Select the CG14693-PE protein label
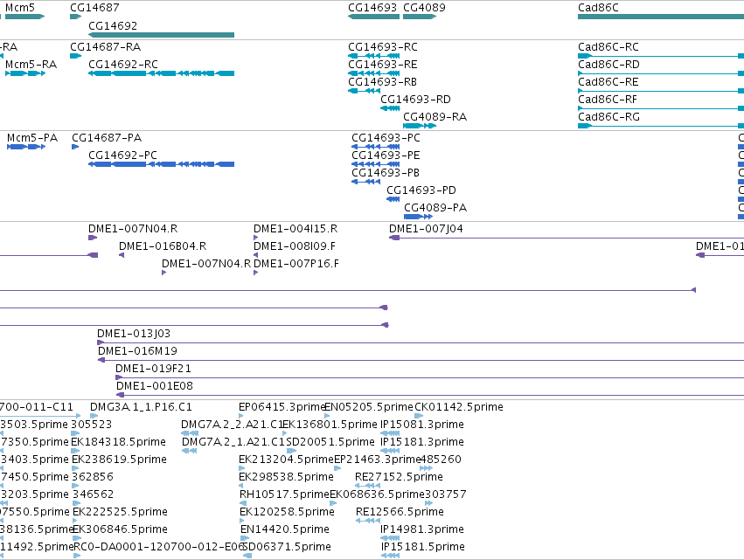 (x=386, y=156)
